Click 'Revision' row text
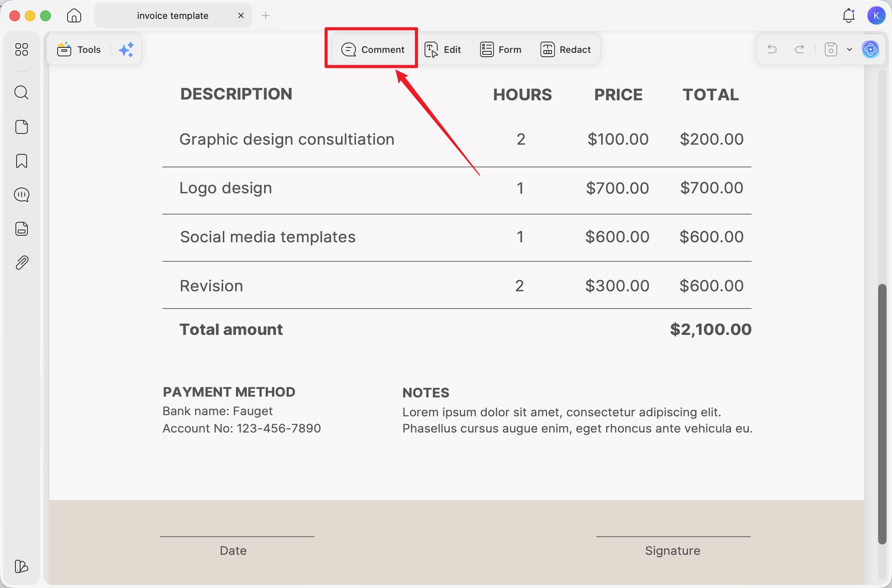The image size is (892, 588). pos(211,286)
